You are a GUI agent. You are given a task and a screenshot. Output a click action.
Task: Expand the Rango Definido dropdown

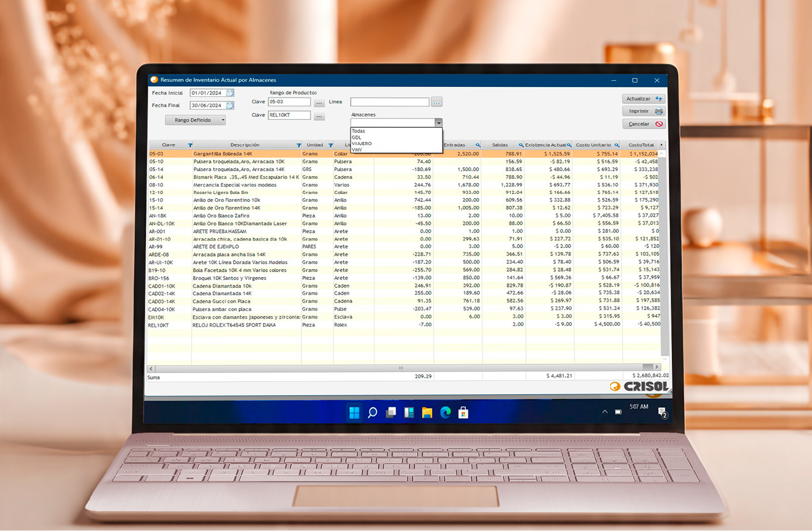click(223, 120)
